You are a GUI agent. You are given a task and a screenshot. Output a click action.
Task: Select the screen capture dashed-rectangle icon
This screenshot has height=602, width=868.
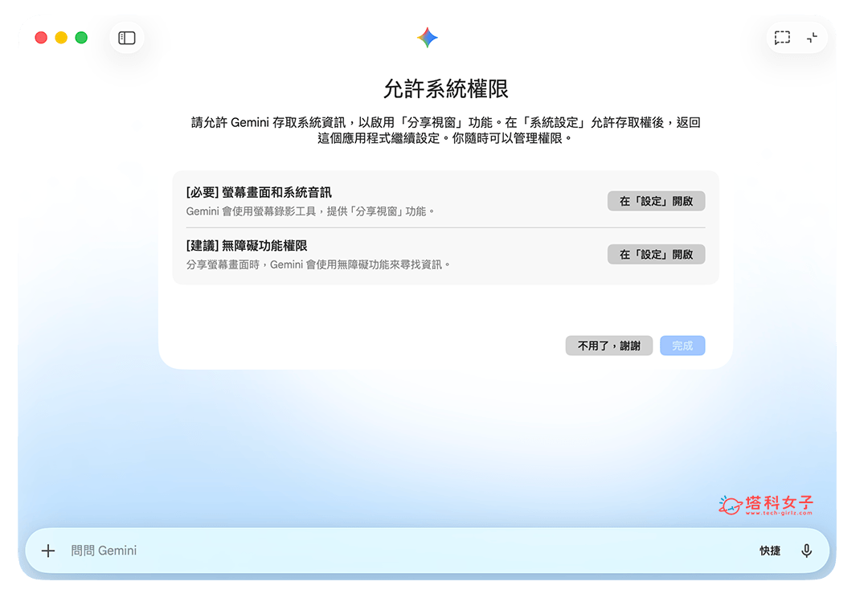point(782,37)
